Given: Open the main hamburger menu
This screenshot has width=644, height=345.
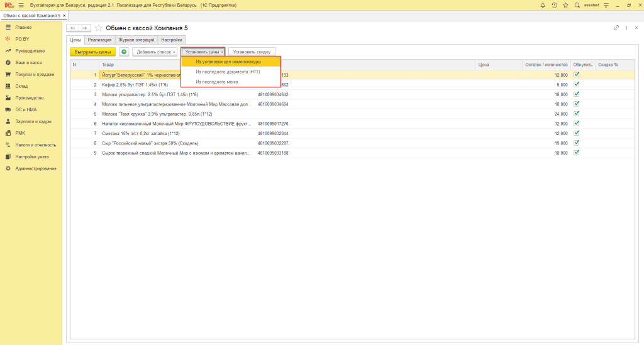Looking at the screenshot, I should click(x=21, y=5).
